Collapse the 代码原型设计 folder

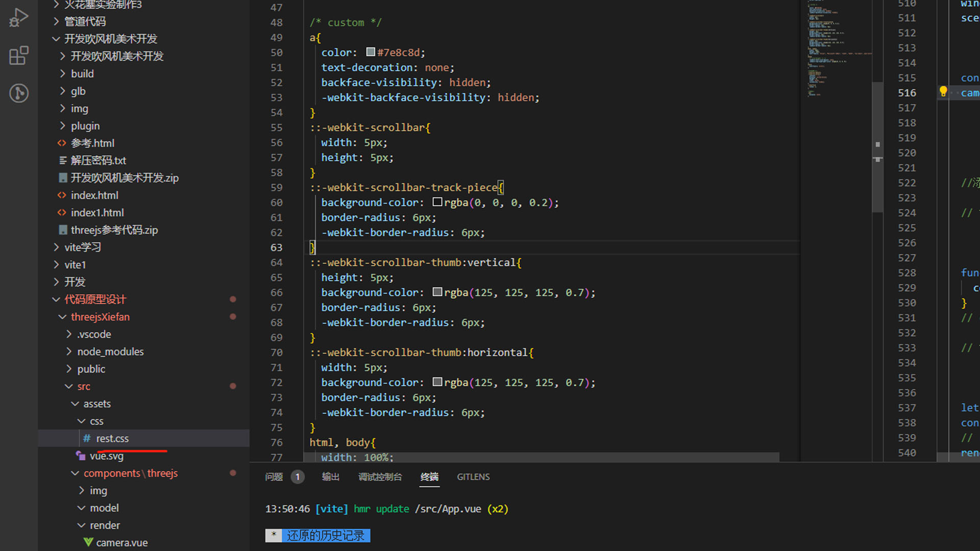[x=56, y=299]
